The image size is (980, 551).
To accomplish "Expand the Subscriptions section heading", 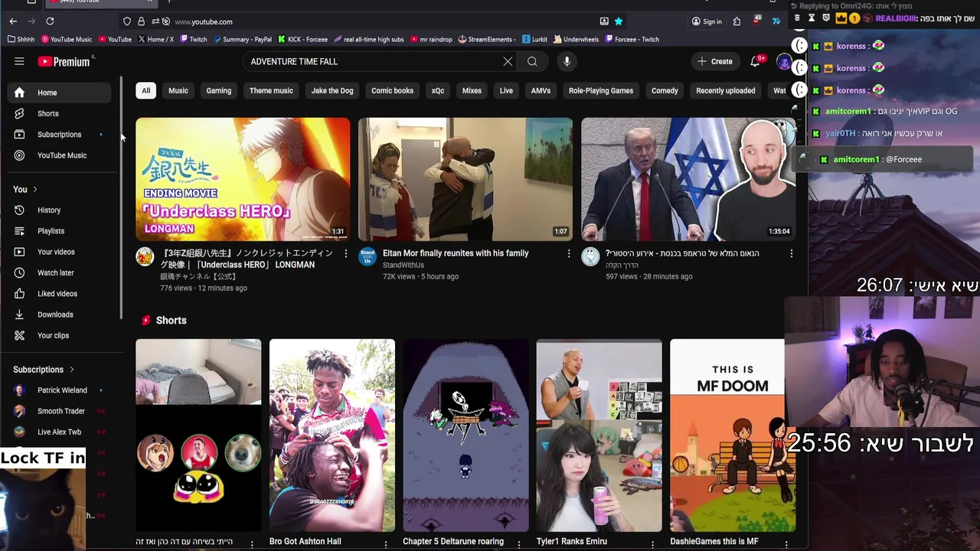I will (44, 370).
